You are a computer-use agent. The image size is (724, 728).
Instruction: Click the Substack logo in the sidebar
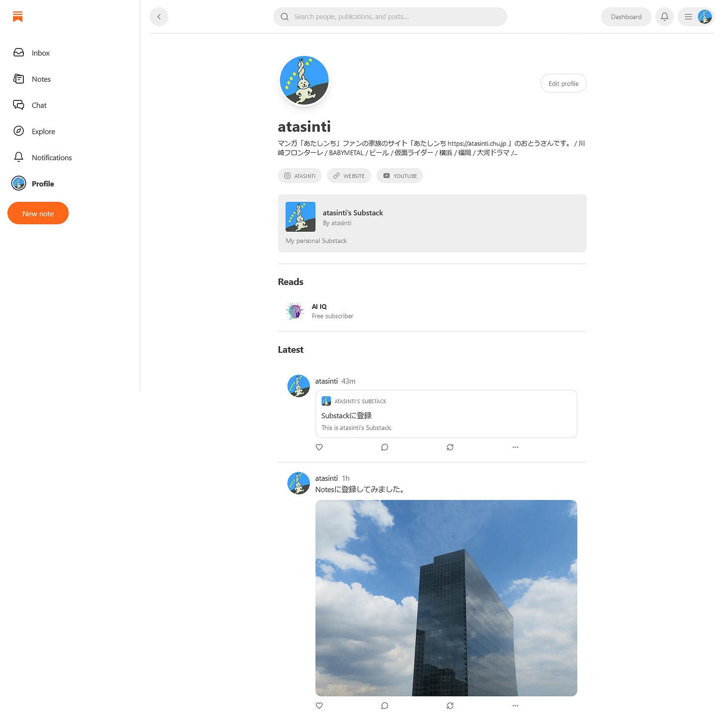(x=18, y=17)
